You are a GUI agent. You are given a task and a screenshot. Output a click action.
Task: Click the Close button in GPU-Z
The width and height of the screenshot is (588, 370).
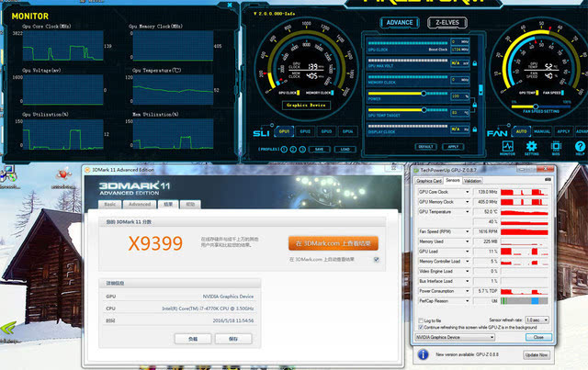point(538,337)
